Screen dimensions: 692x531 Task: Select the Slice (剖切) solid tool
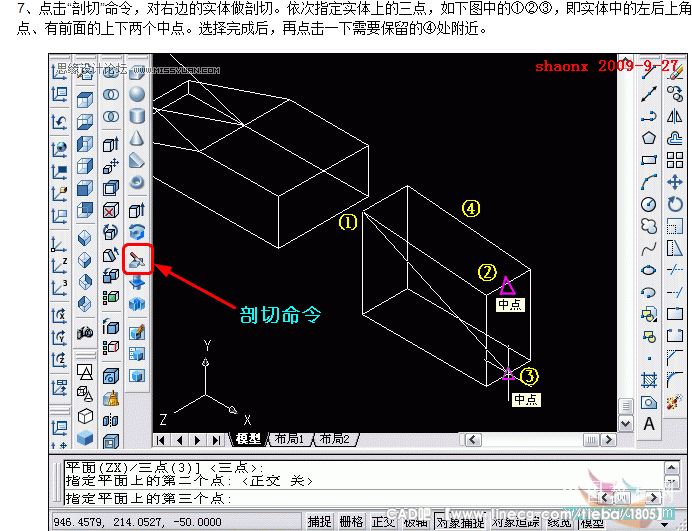137,260
